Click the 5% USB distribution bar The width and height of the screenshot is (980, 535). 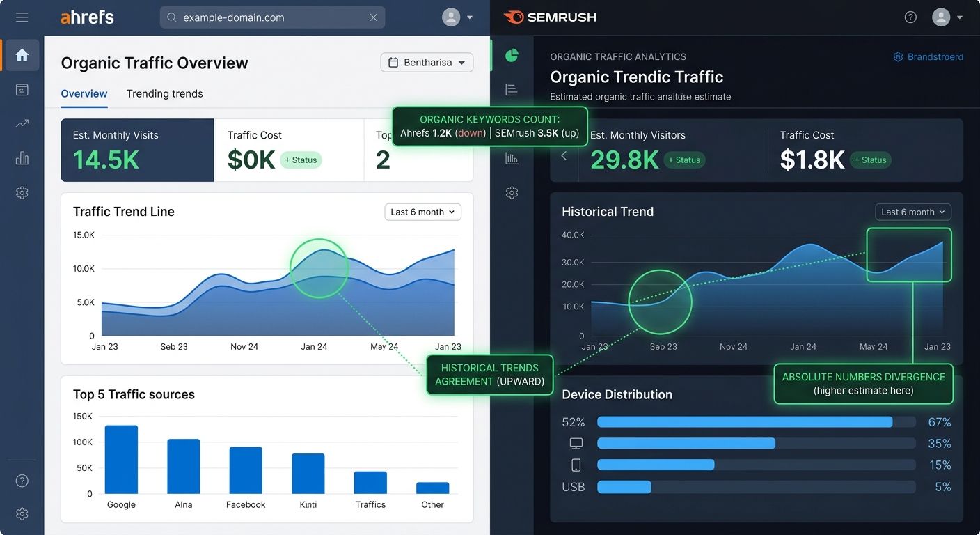757,486
